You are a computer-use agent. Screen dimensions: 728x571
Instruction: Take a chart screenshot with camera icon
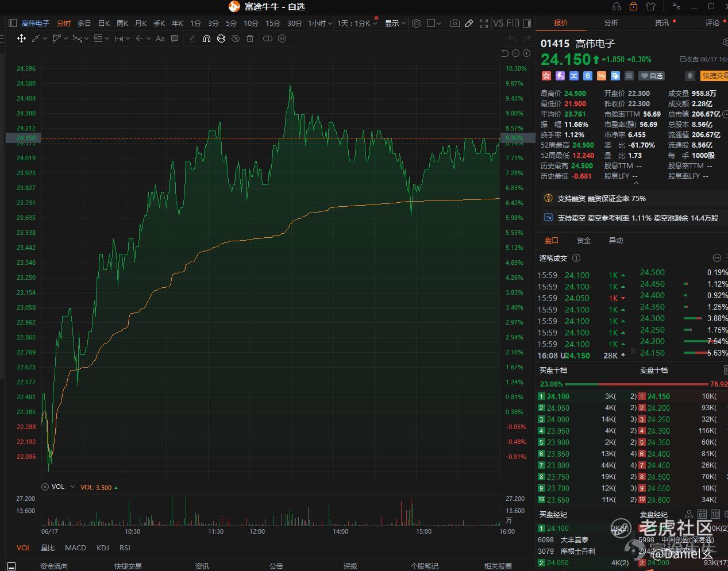coord(455,24)
